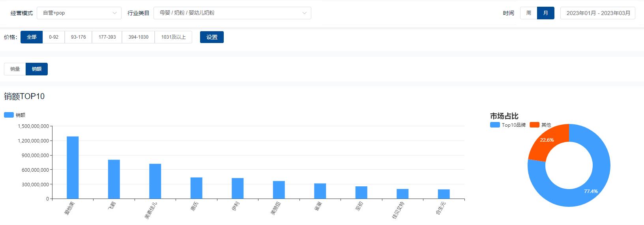Click the 飞鹤 bar in the chart
The image size is (644, 225).
(114, 179)
